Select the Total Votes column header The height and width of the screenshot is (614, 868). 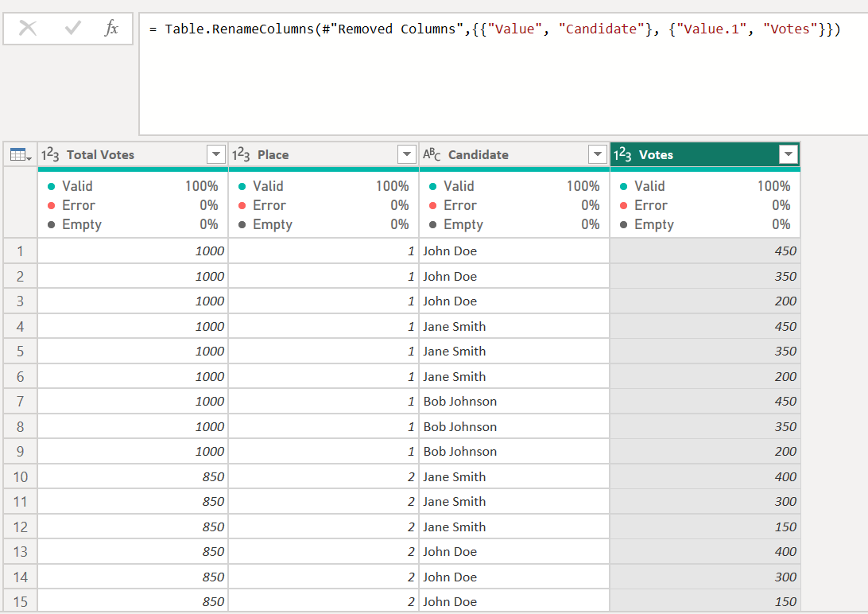click(x=133, y=154)
